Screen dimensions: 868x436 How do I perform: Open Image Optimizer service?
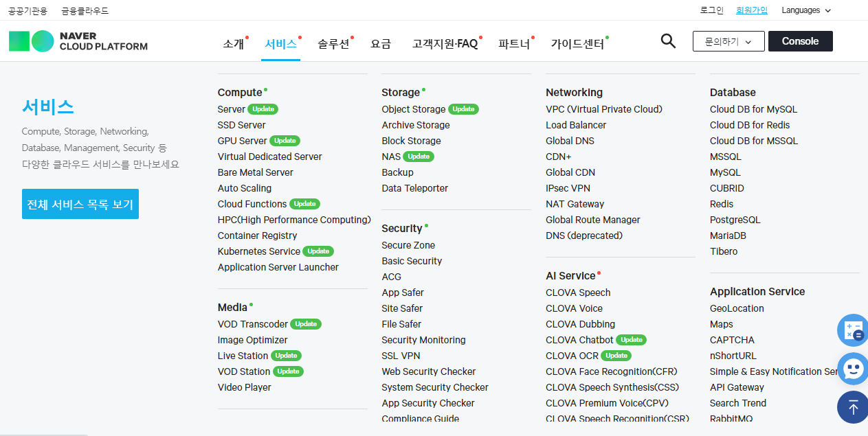point(253,340)
